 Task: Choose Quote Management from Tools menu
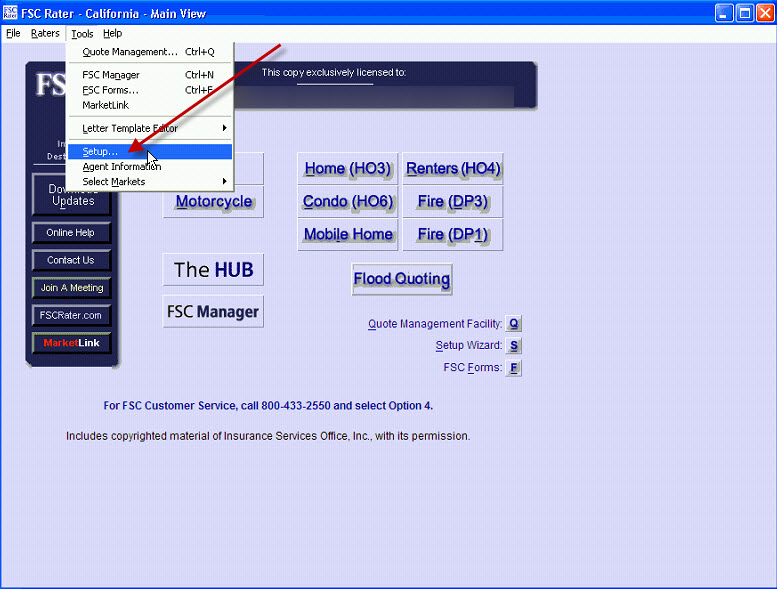(x=150, y=52)
